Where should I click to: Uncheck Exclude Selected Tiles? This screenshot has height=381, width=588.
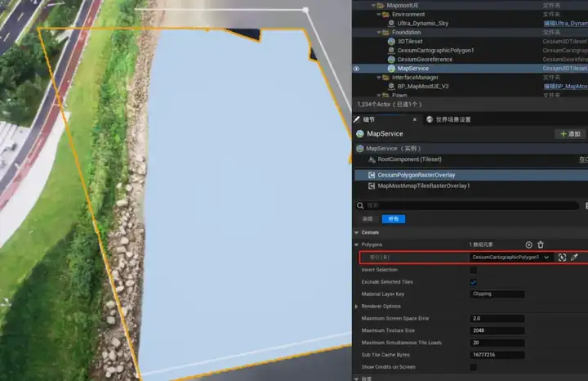coord(473,282)
